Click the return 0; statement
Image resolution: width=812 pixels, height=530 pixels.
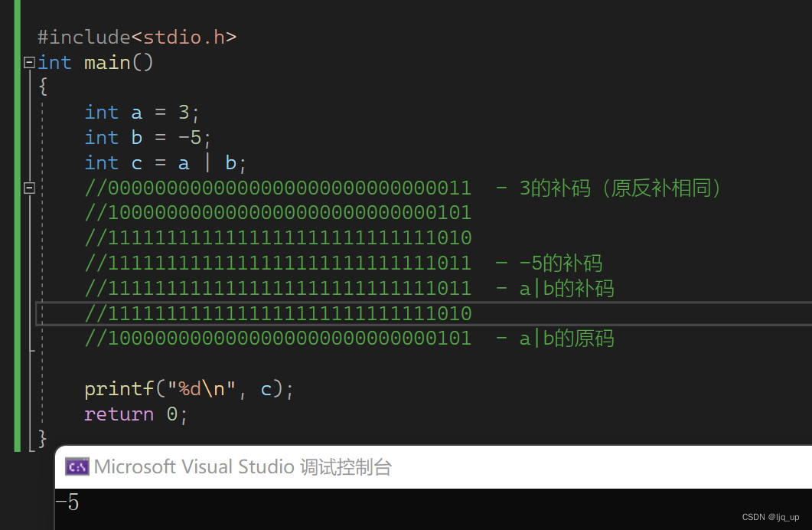tap(135, 414)
